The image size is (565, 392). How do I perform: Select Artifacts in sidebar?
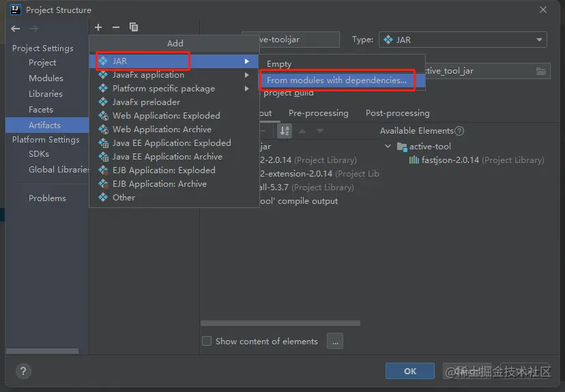[x=47, y=125]
